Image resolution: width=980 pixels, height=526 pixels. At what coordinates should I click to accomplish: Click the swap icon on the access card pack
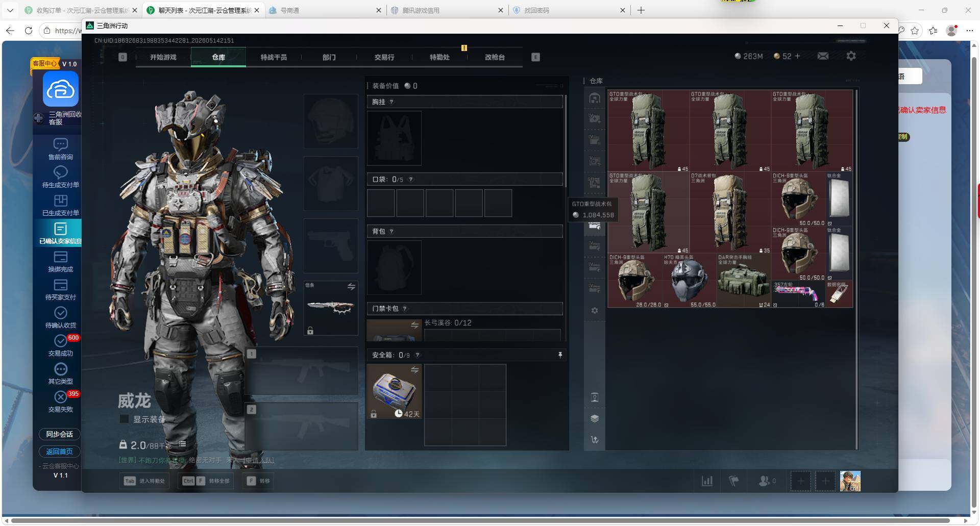pyautogui.click(x=414, y=325)
